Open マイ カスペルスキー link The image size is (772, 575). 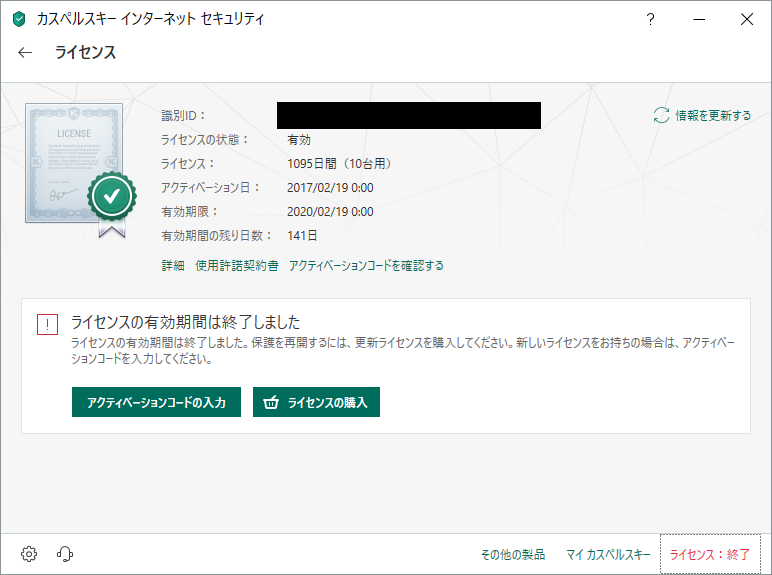608,555
